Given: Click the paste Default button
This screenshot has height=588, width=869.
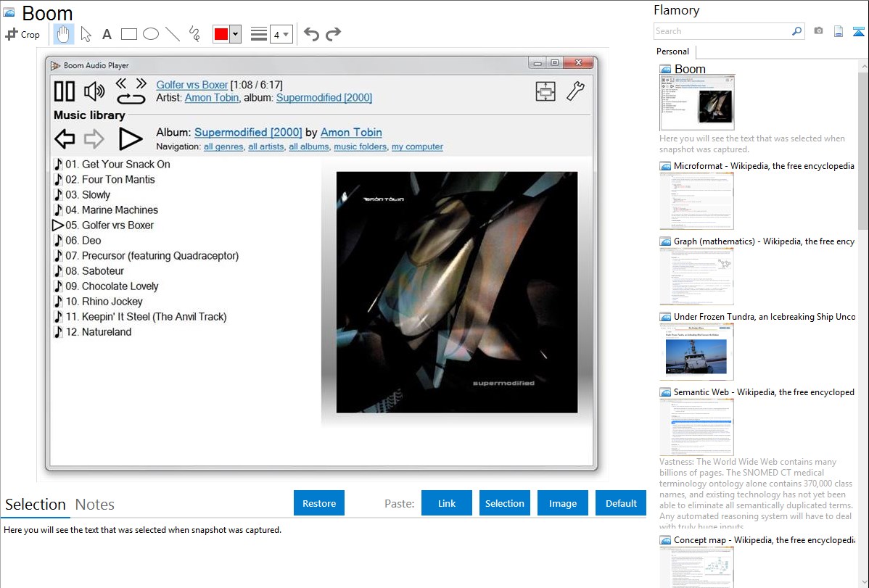Looking at the screenshot, I should [621, 503].
